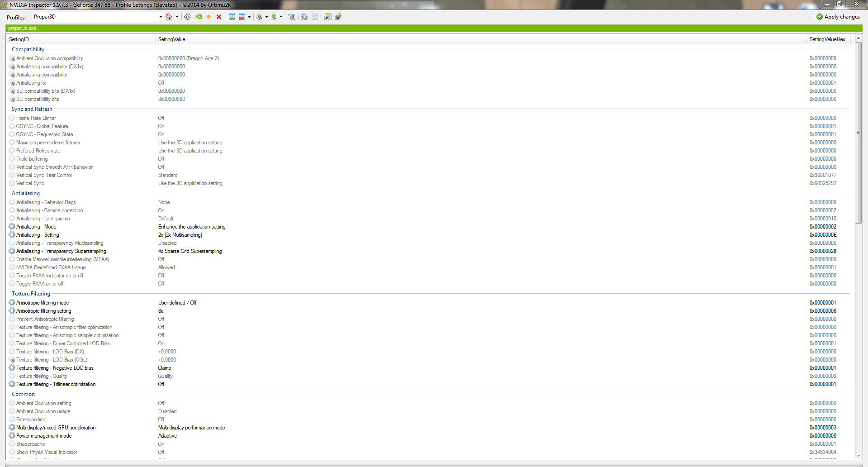Click the SettingValue column header
The width and height of the screenshot is (868, 467).
(x=481, y=39)
